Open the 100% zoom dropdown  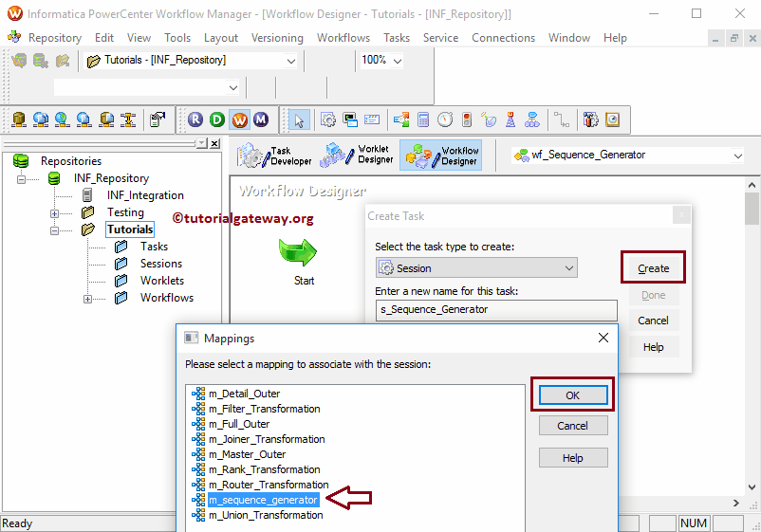tap(398, 61)
